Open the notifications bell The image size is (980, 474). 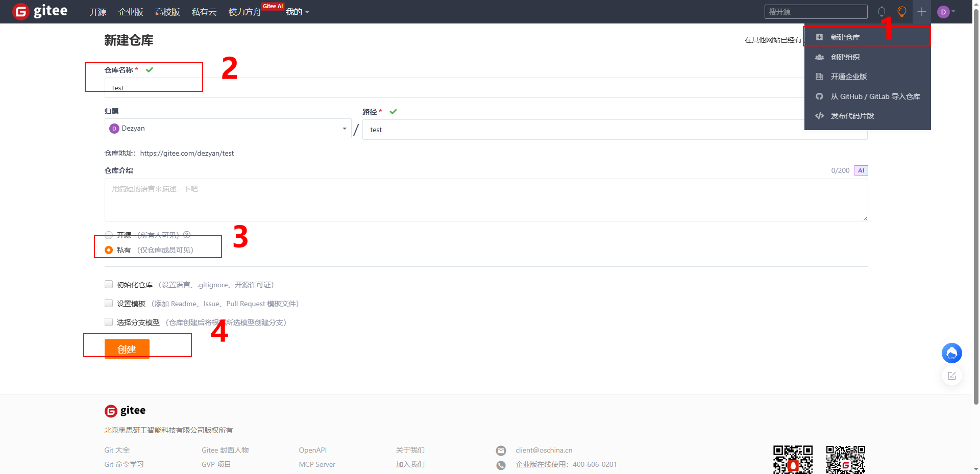881,12
